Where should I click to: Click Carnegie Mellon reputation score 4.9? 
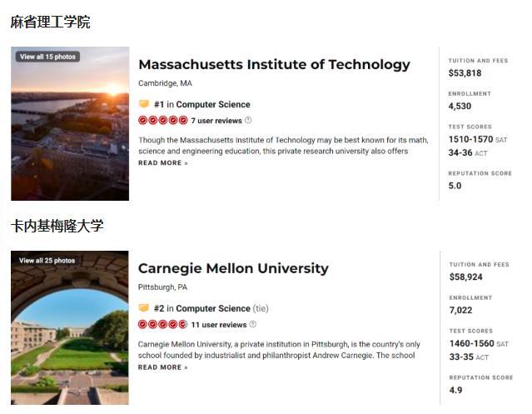click(x=455, y=390)
